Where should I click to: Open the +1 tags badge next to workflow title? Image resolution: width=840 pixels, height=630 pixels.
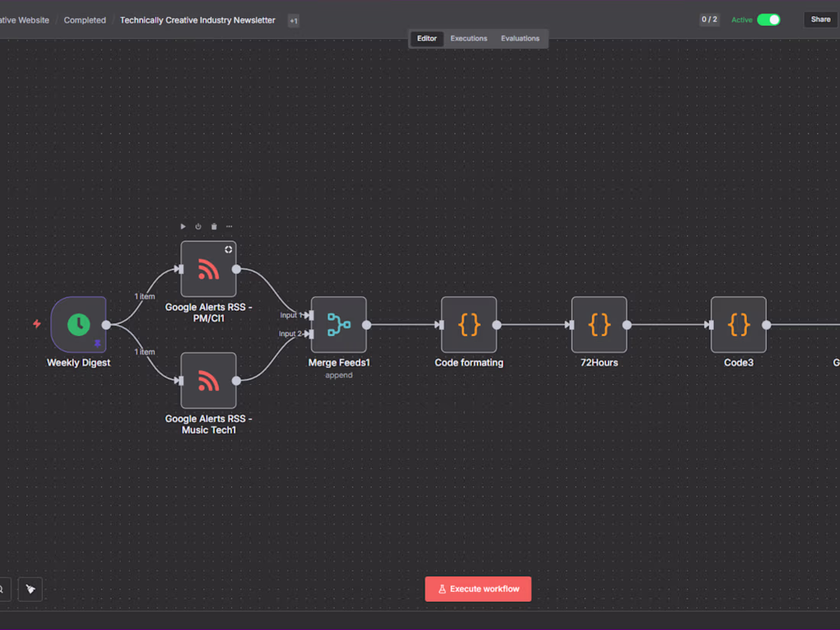pos(293,21)
